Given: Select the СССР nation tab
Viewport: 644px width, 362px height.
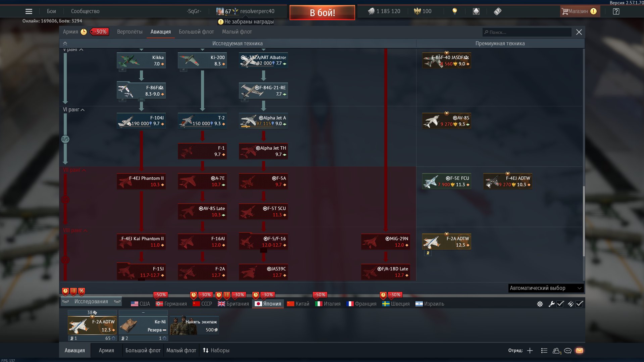Looking at the screenshot, I should tap(202, 304).
